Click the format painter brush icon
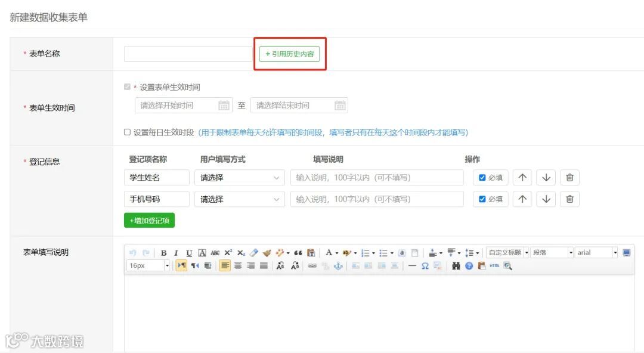 267,253
